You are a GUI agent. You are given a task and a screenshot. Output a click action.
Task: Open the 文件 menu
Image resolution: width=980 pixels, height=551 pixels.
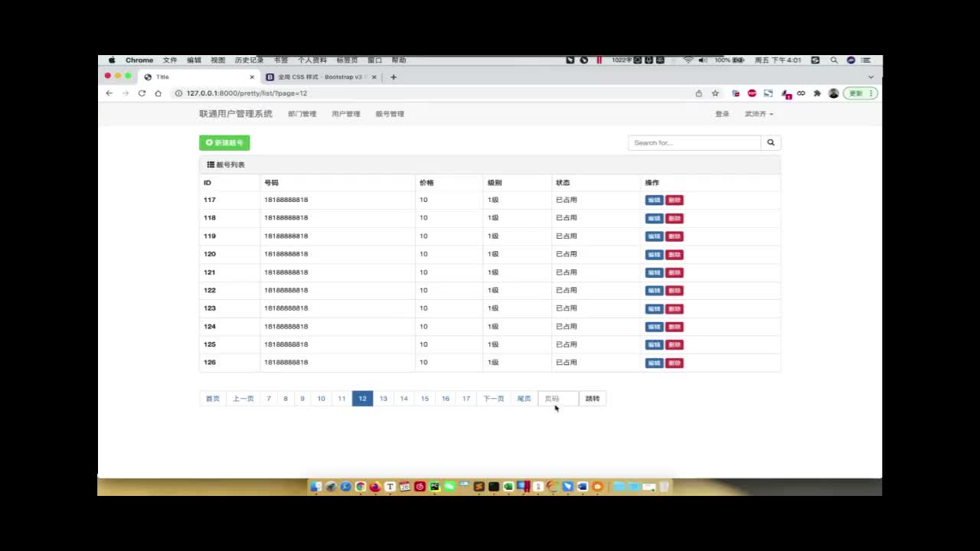click(169, 60)
